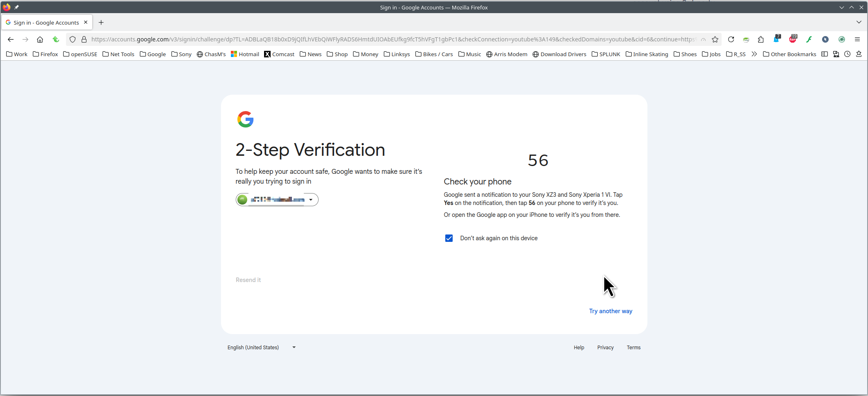The width and height of the screenshot is (868, 396).
Task: Open the Ghostery extension icon
Action: 777,39
